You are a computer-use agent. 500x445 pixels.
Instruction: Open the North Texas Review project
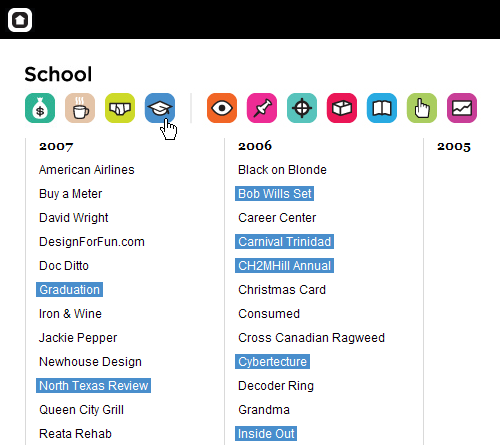[93, 386]
